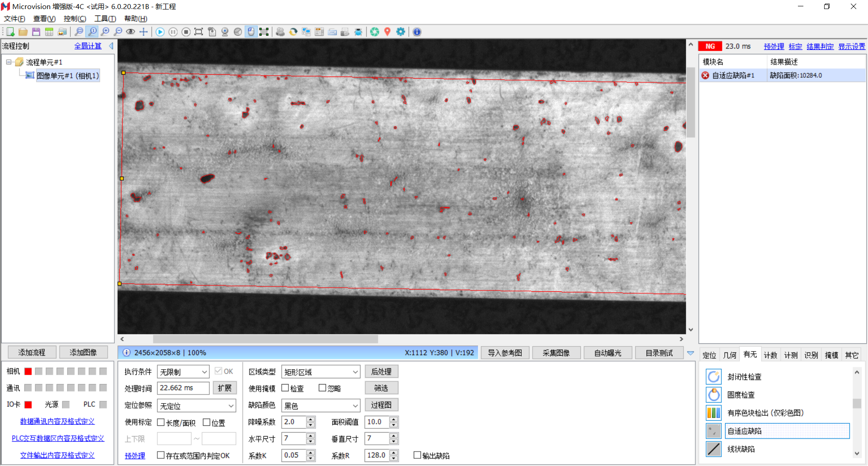Click the users toolbar icon
This screenshot has height=466, width=868.
pos(280,32)
